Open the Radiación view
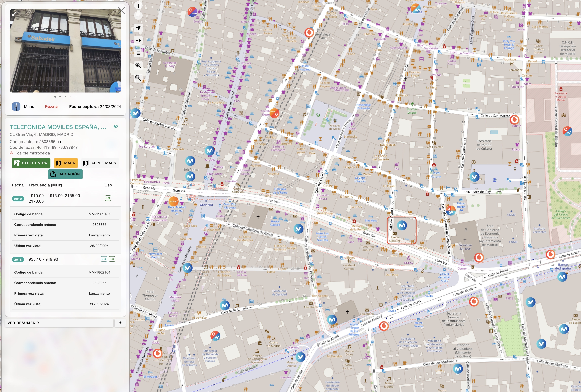Screen dimensions: 581x392 [x=65, y=174]
